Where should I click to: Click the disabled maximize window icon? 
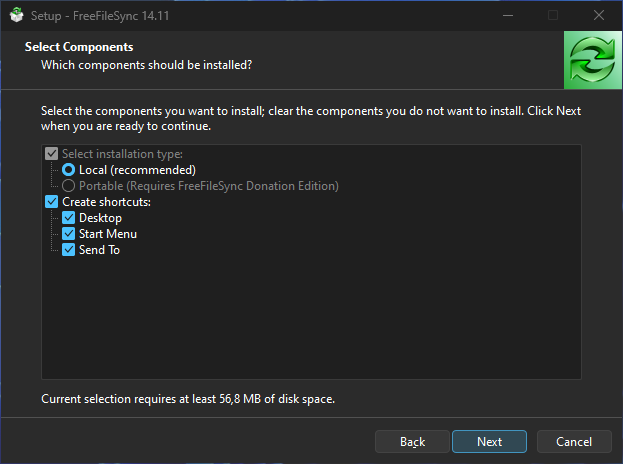point(553,15)
